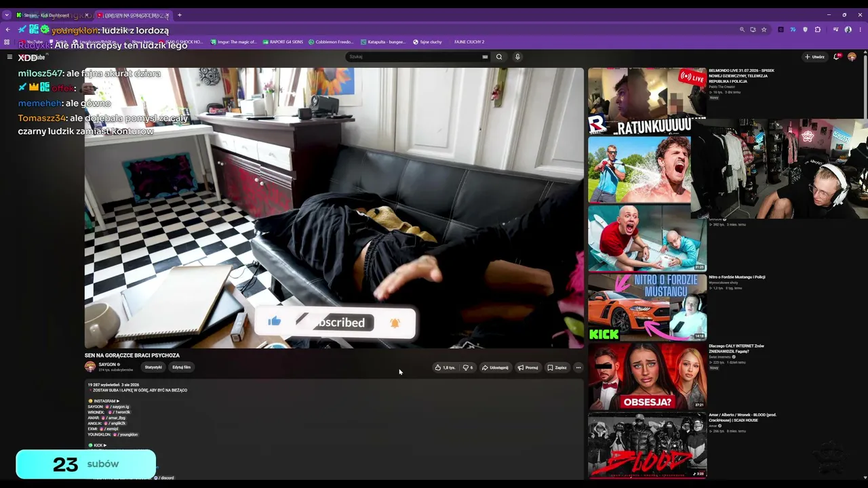Open the youngklon Instagram link
The width and height of the screenshot is (868, 488).
click(x=126, y=434)
